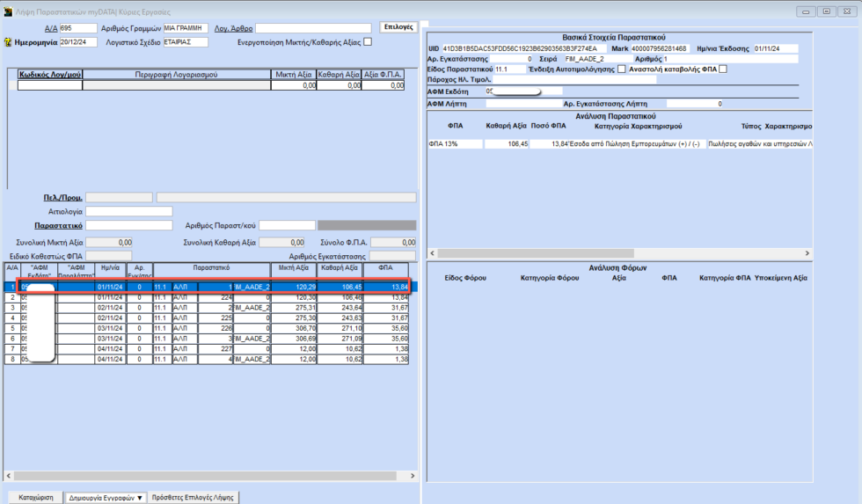Image resolution: width=862 pixels, height=504 pixels.
Task: Open the Δημιουργία Εγγραφών dropdown
Action: [106, 497]
